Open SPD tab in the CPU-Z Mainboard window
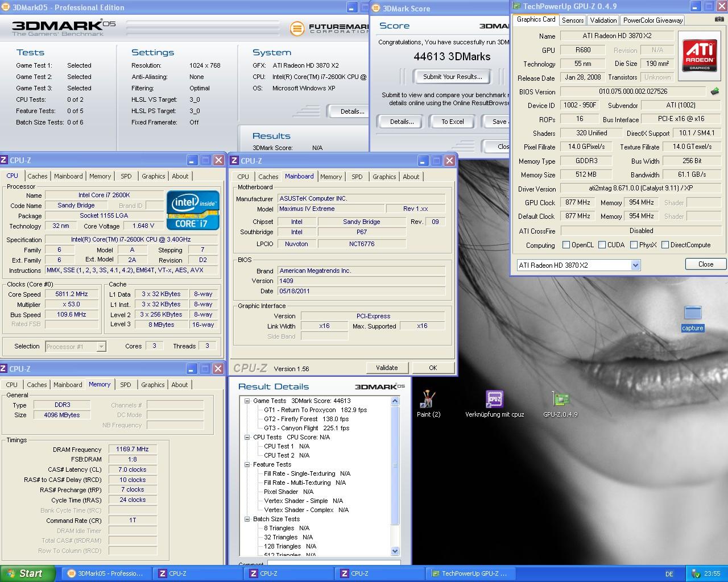 click(357, 177)
